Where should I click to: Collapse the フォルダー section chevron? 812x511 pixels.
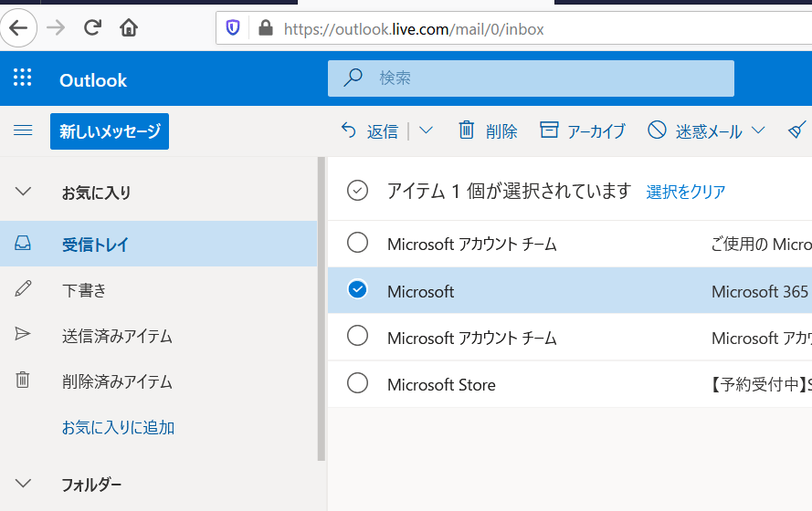click(24, 484)
